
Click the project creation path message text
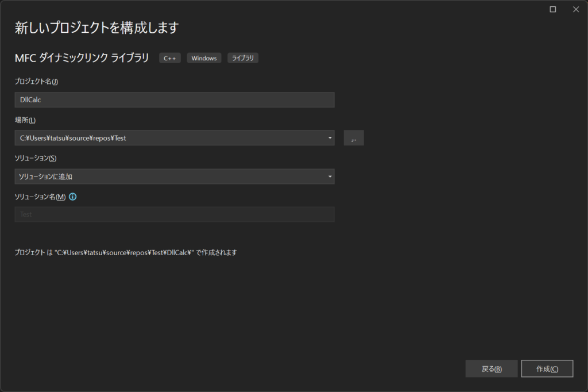tap(126, 252)
